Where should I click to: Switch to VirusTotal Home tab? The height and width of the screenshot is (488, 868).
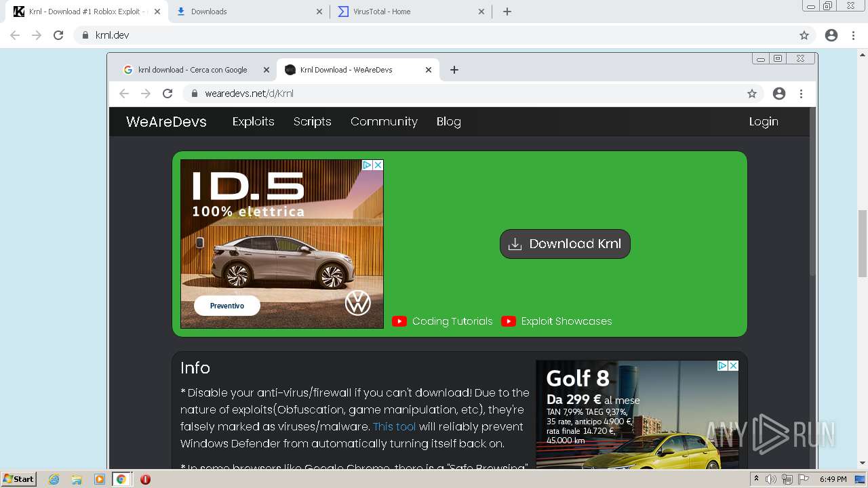[411, 12]
